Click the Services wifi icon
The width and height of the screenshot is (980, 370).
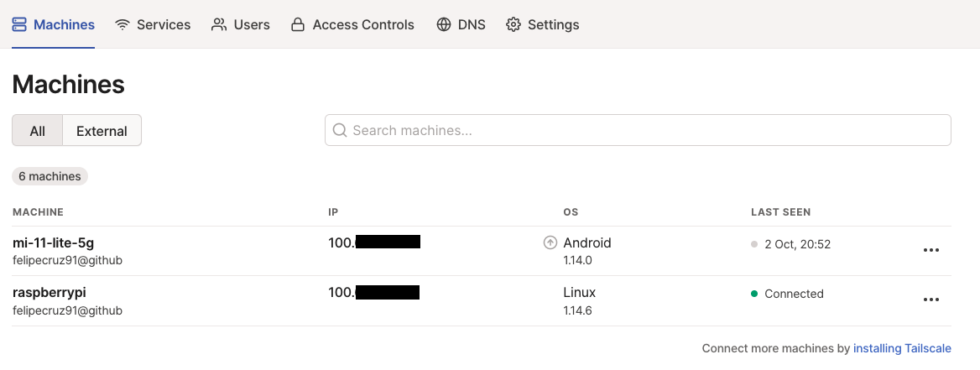122,25
